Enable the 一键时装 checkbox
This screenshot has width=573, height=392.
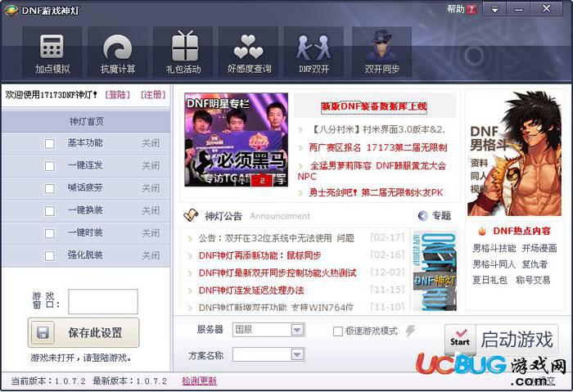(x=50, y=233)
